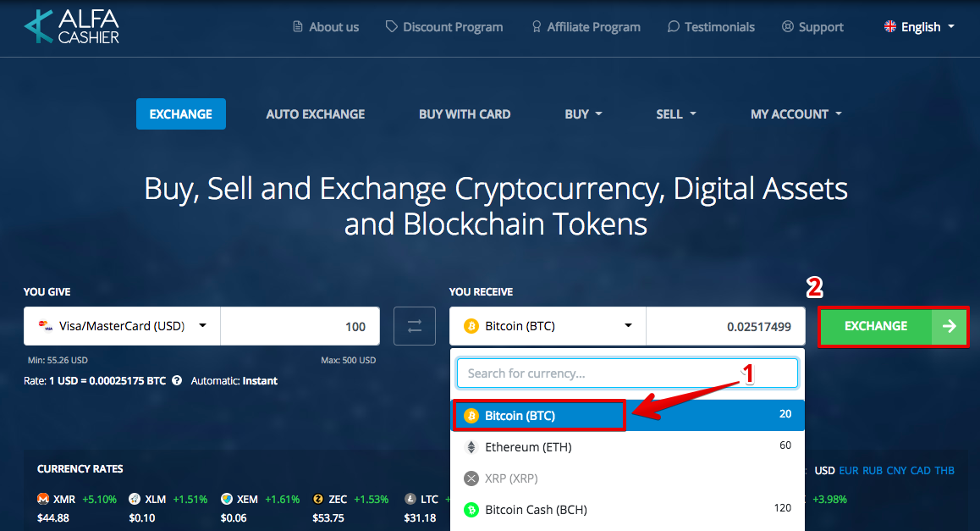Viewport: 980px width, 531px height.
Task: Select Ethereum (ETH) from the list
Action: pyautogui.click(x=627, y=446)
